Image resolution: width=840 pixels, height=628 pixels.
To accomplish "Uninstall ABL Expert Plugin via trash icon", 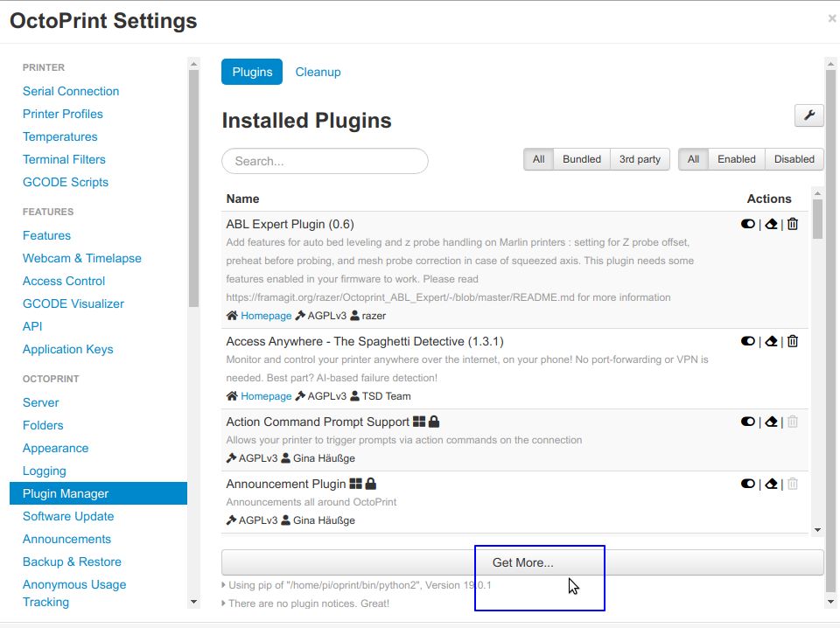I will pyautogui.click(x=793, y=224).
